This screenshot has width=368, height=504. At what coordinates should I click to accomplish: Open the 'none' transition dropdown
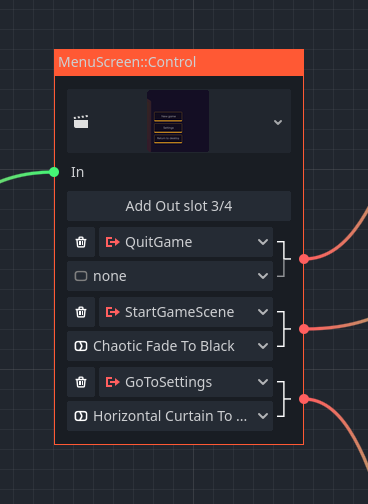[x=170, y=276]
